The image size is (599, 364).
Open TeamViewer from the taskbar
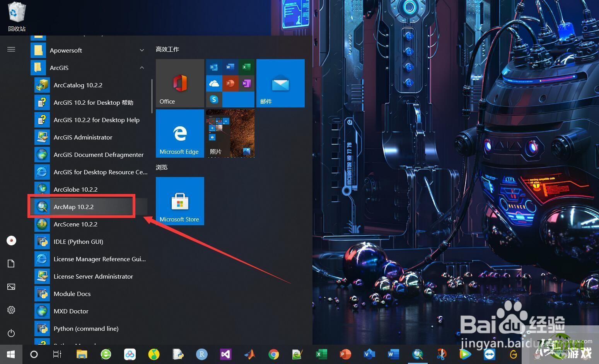click(490, 354)
